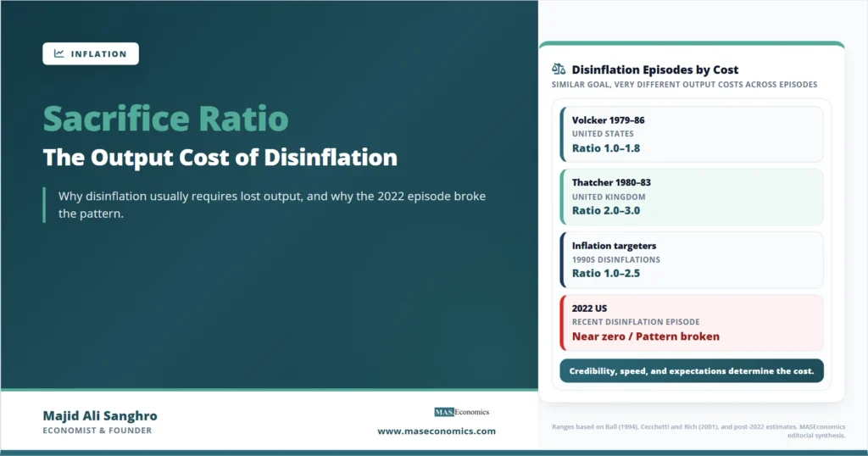Click the 'Why disinflation usually requires lost output' description
The width and height of the screenshot is (868, 456).
pos(272,205)
